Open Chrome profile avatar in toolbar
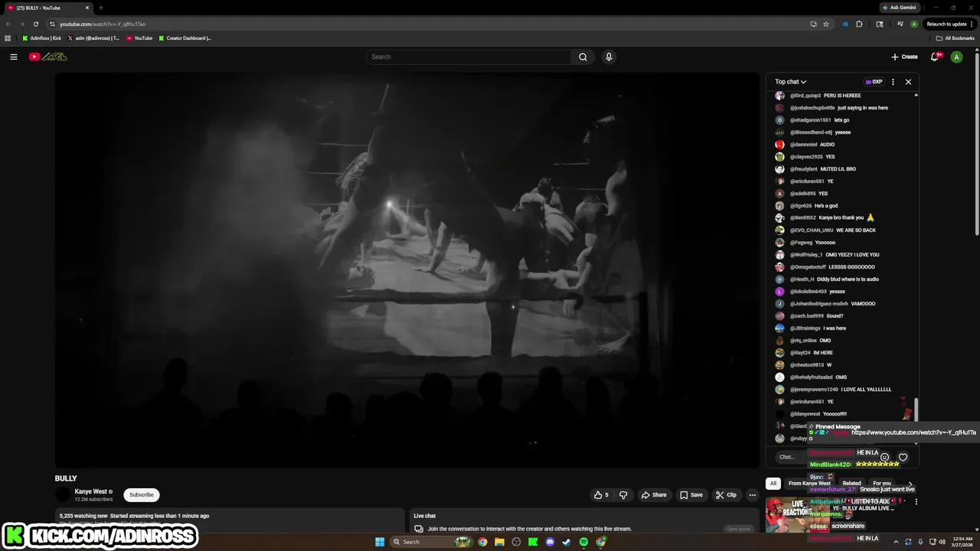Screen dimensions: 980x551 (914, 24)
